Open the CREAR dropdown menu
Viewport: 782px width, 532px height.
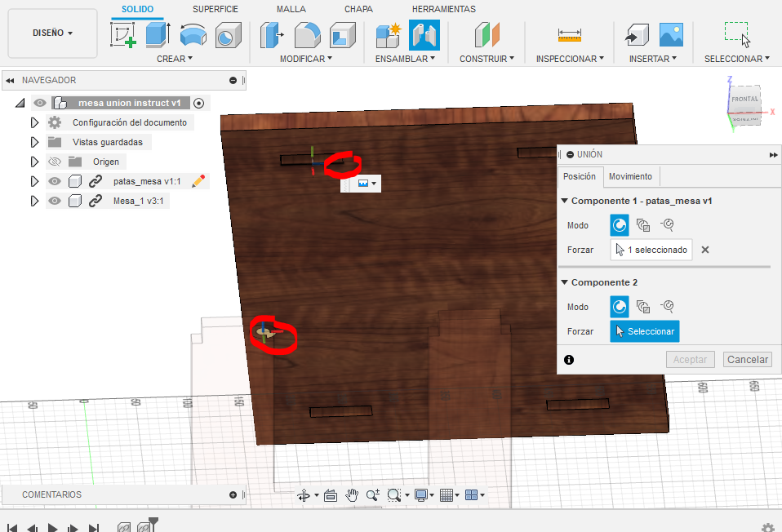(175, 59)
